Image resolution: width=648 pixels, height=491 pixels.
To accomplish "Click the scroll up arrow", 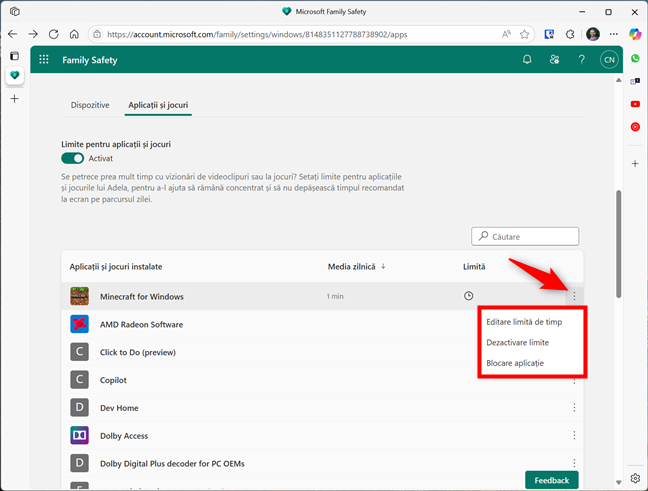I will click(619, 80).
